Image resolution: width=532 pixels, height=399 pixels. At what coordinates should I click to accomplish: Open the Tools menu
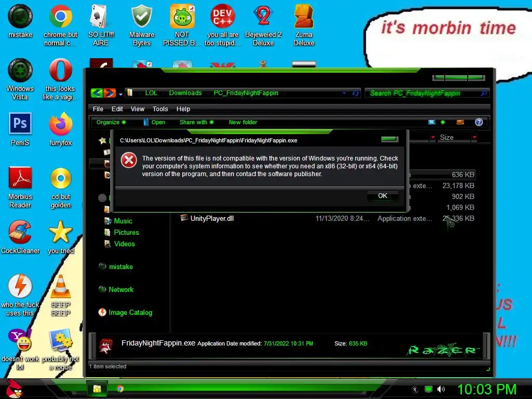coord(160,109)
